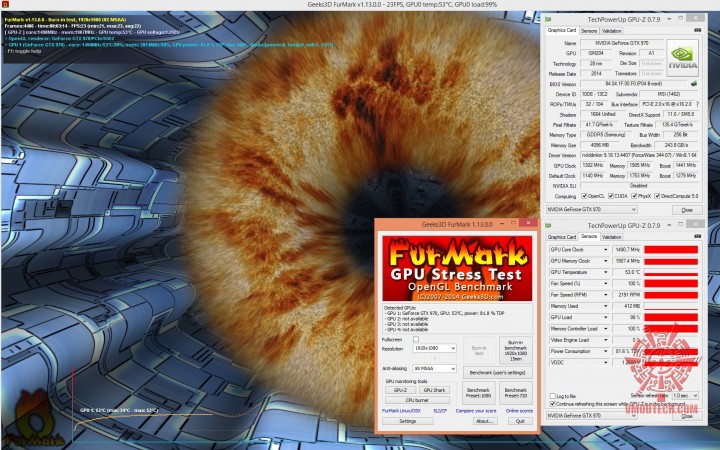The image size is (720, 450).
Task: Enable the Fullscreen checkbox in FurMark
Action: pyautogui.click(x=416, y=339)
